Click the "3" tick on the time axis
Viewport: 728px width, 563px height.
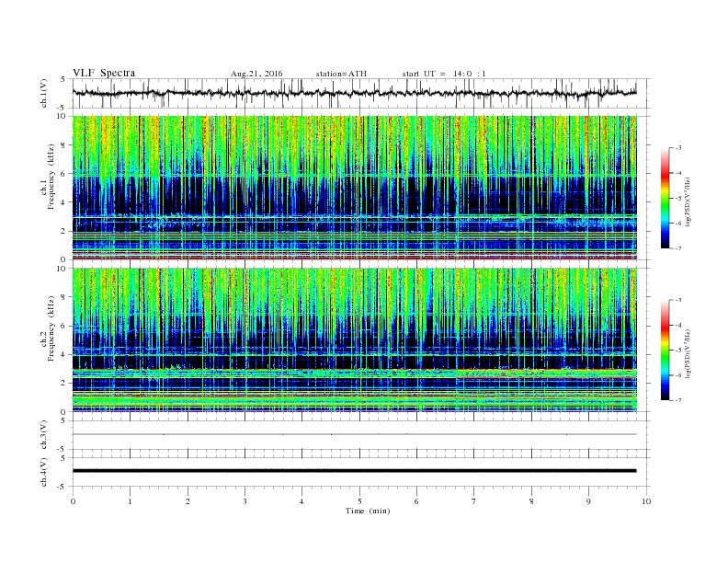245,501
